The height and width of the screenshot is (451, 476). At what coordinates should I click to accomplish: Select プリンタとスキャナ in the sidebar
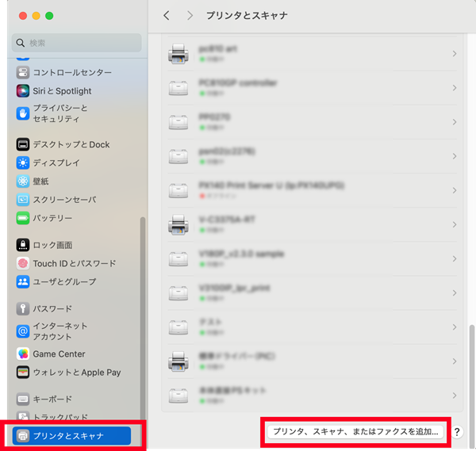(x=72, y=435)
